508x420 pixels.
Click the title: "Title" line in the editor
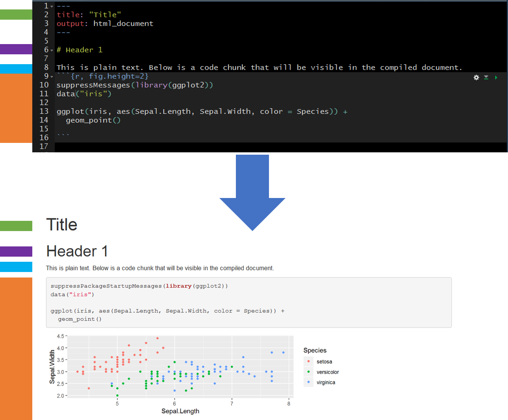[x=89, y=15]
